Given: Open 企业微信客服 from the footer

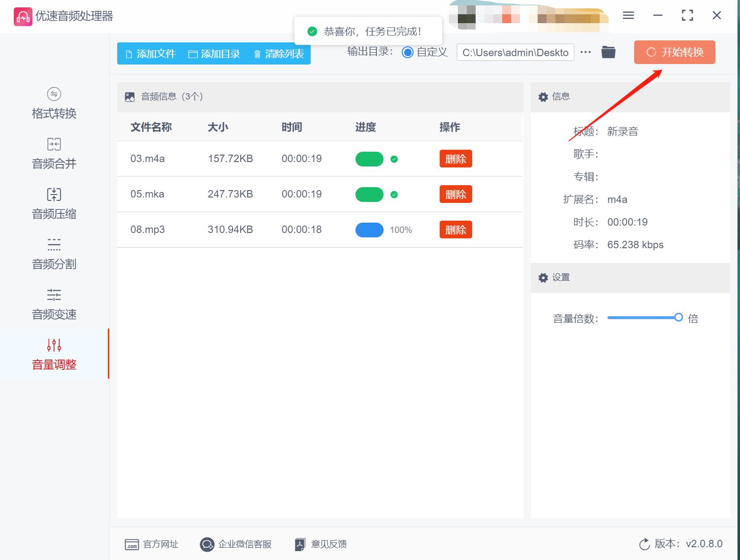Looking at the screenshot, I should pyautogui.click(x=236, y=544).
